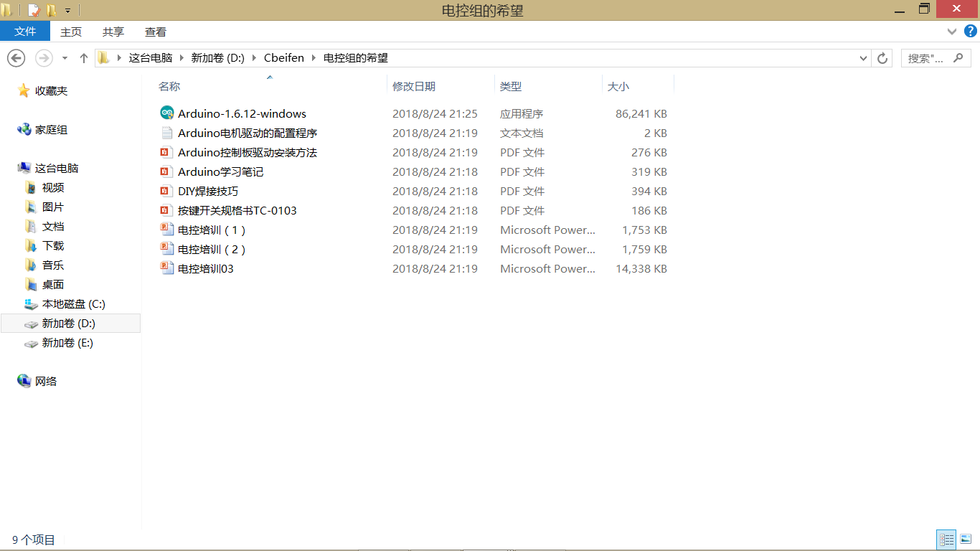Go back with the Back arrow button
Viewport: 980px width, 551px height.
(16, 58)
